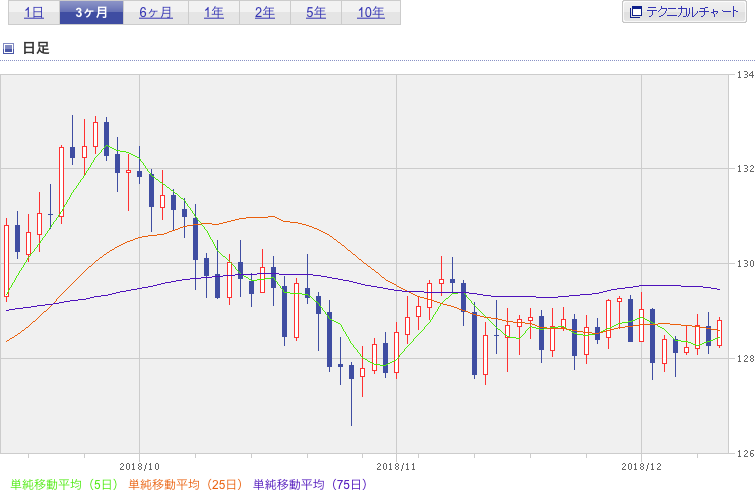Show the 2年 chart range
Screen dimensions: 755x493
pyautogui.click(x=265, y=12)
